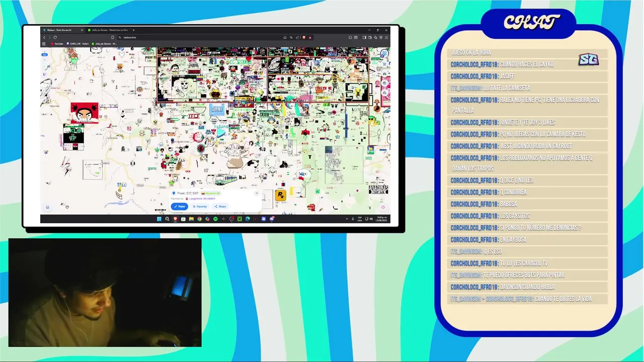Open Google Chrome from taskbar
The height and width of the screenshot is (362, 644).
click(199, 219)
